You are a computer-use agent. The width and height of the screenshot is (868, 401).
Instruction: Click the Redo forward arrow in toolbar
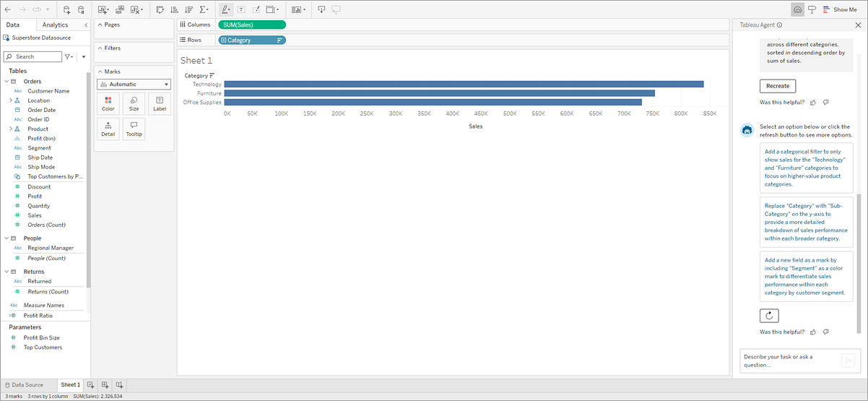22,9
